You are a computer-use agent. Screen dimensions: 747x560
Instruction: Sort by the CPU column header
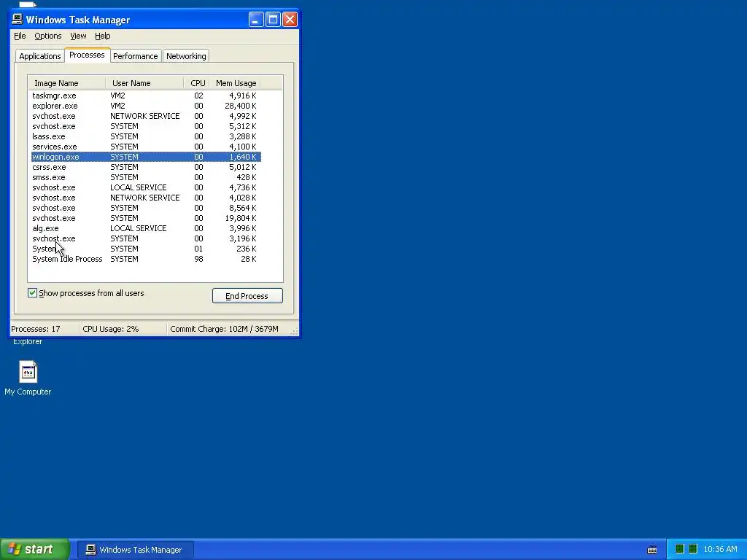197,83
